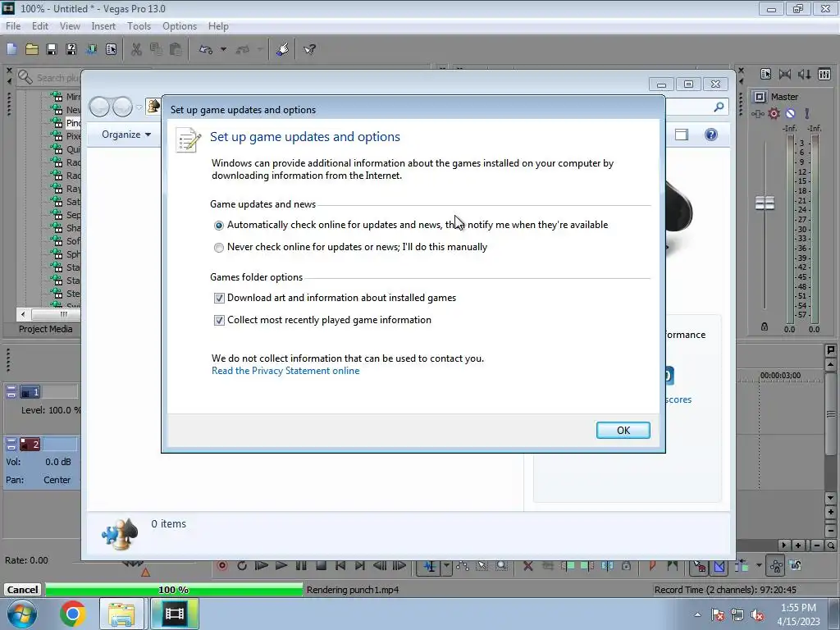The width and height of the screenshot is (840, 630).
Task: Click the Windows Start button
Action: [21, 614]
